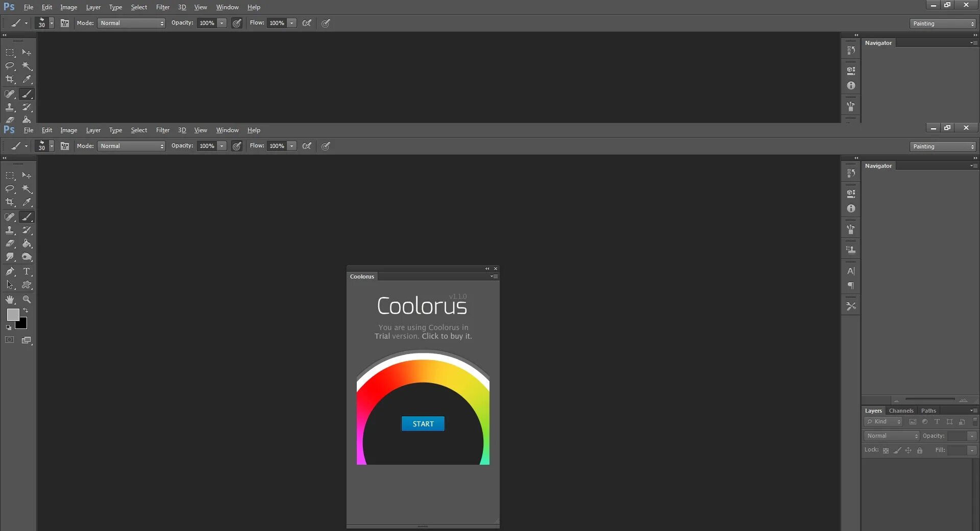Viewport: 980px width, 531px height.
Task: Open the Kind filter dropdown in Layers
Action: coord(884,422)
